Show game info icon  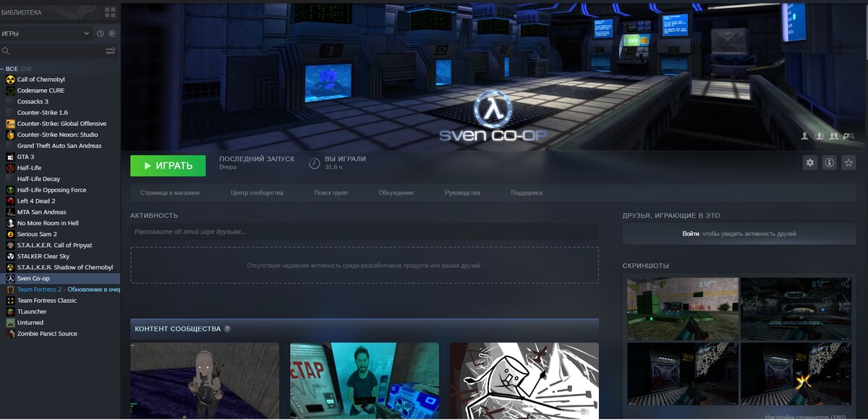coord(830,163)
